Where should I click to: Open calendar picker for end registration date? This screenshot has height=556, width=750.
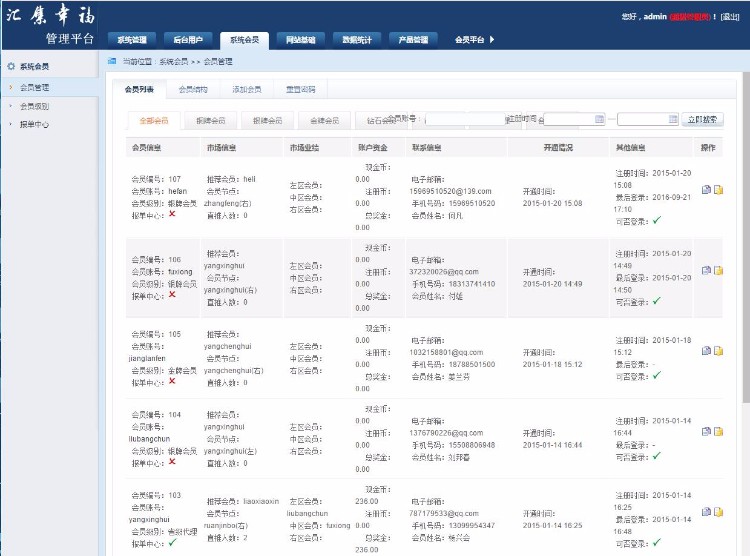click(673, 119)
